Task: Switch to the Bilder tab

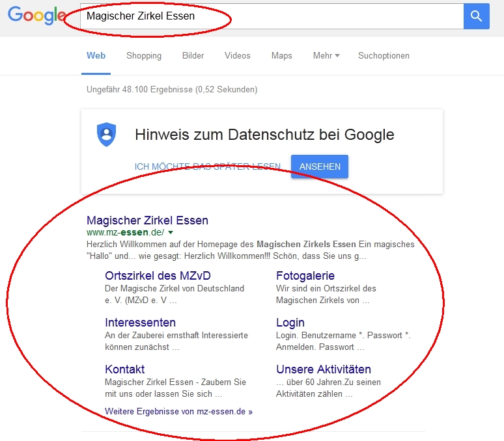Action: point(193,55)
